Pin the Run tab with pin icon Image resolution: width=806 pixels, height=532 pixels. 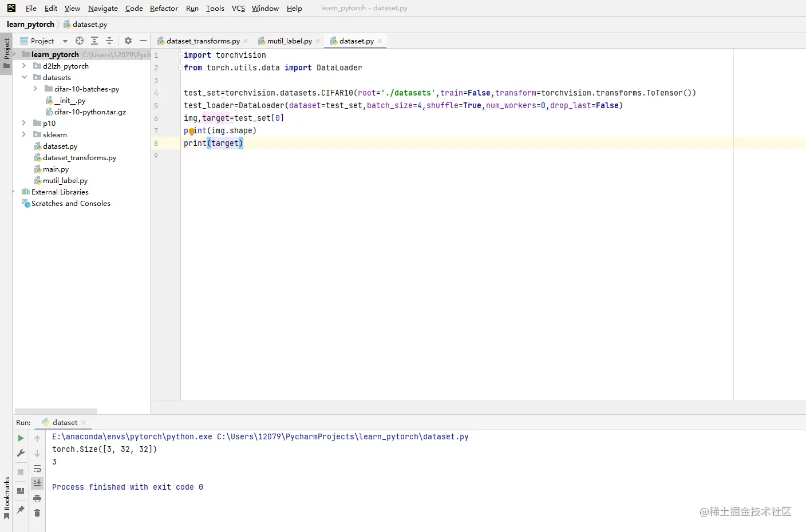pyautogui.click(x=21, y=510)
